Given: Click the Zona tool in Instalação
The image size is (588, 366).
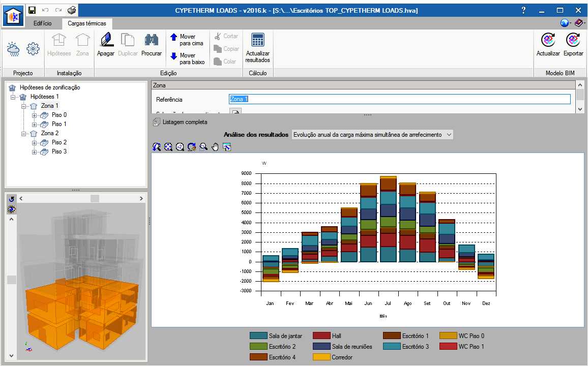Looking at the screenshot, I should click(82, 45).
